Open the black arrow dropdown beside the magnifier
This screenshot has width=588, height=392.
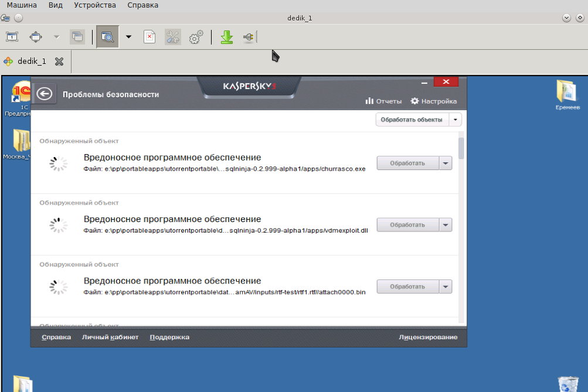point(128,37)
